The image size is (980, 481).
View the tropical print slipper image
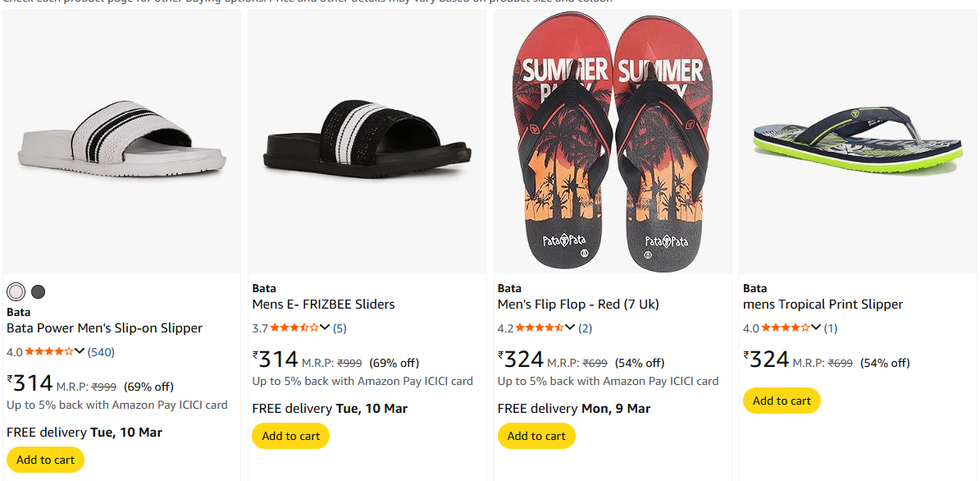click(858, 140)
